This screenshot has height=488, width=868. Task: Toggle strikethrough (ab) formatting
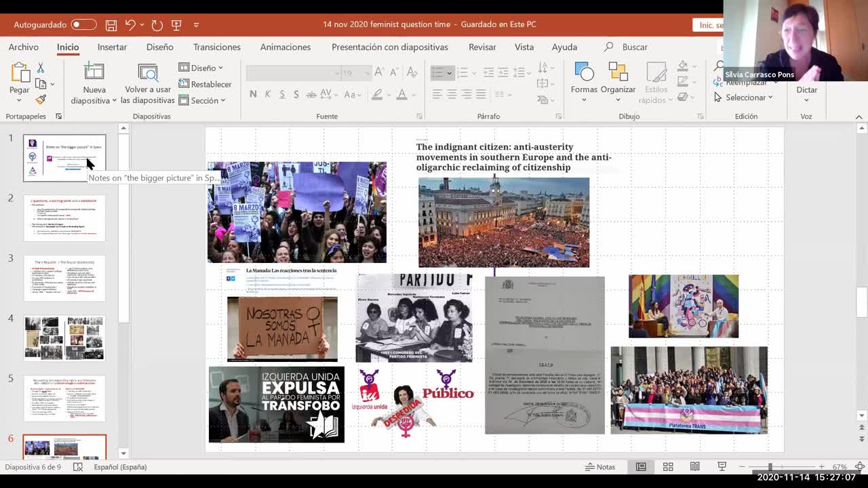[x=313, y=94]
